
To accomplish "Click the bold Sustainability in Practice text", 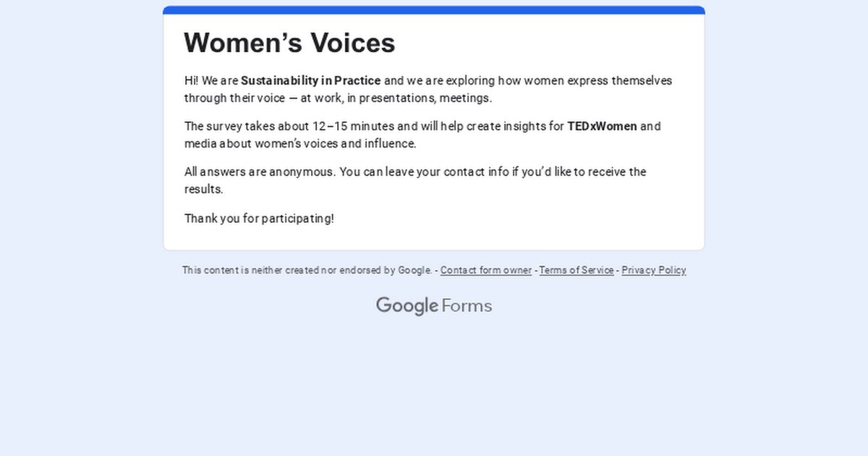I will coord(310,80).
